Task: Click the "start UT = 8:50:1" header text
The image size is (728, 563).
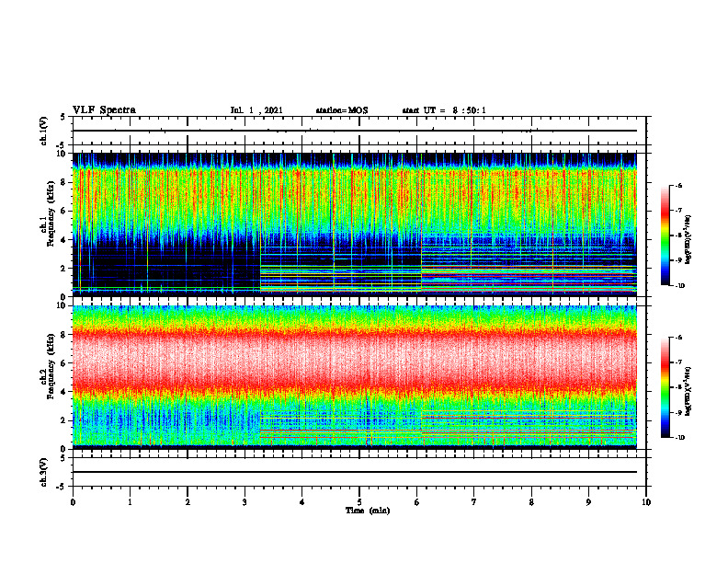Action: [444, 110]
